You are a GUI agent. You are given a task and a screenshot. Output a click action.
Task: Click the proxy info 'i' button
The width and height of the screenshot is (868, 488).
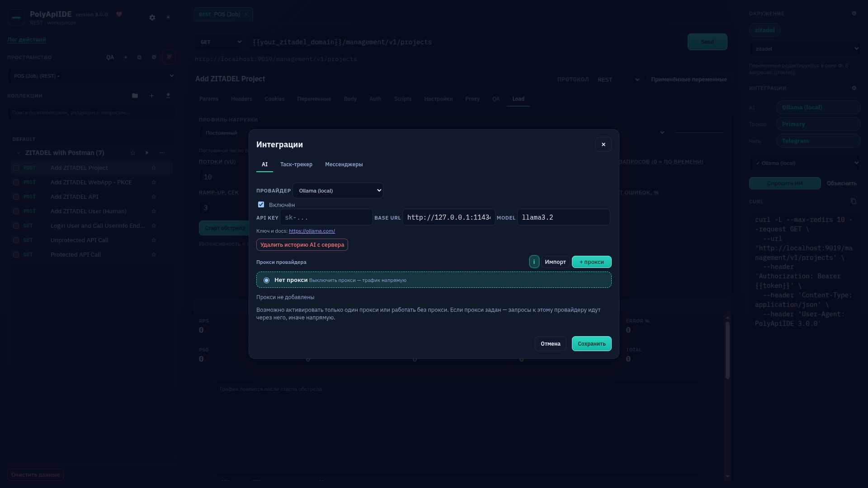534,262
